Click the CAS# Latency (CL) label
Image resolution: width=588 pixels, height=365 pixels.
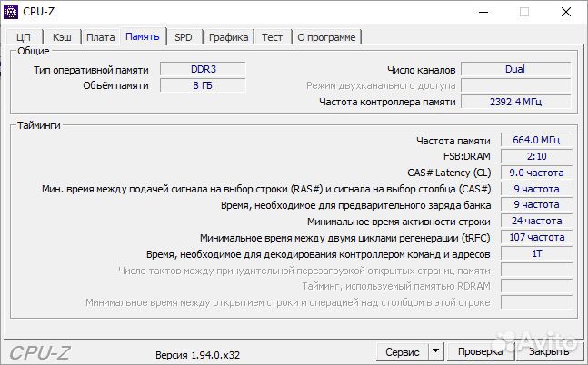pyautogui.click(x=449, y=173)
